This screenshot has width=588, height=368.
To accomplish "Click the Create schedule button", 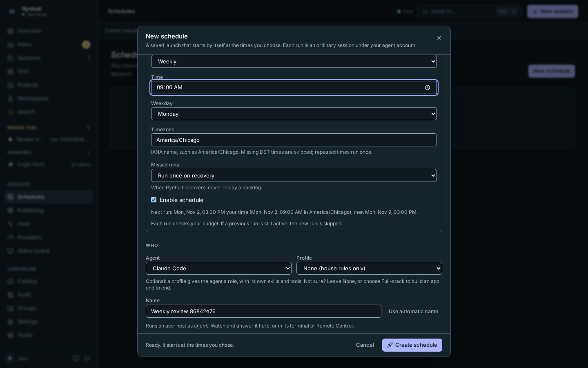I will tap(412, 345).
